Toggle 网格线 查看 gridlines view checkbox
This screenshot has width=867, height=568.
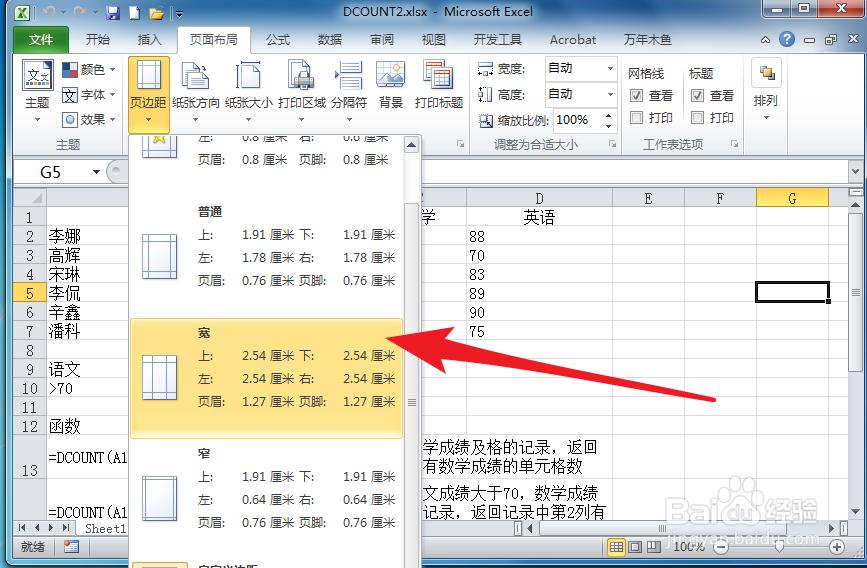click(636, 96)
